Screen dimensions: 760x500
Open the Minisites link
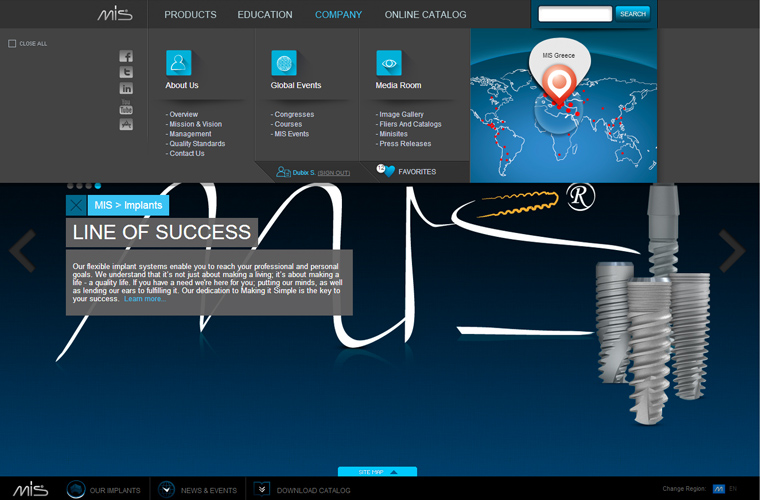point(392,134)
